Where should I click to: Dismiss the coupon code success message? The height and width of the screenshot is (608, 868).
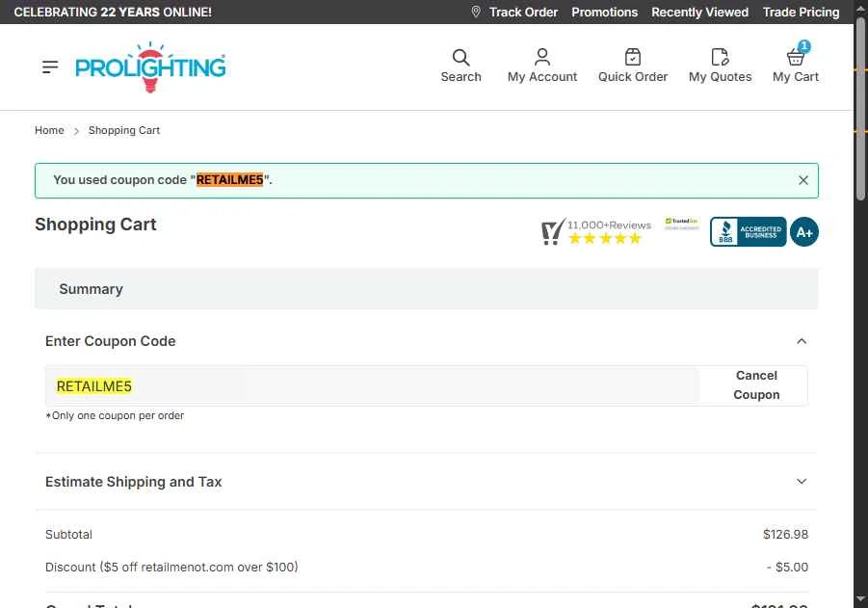(803, 180)
